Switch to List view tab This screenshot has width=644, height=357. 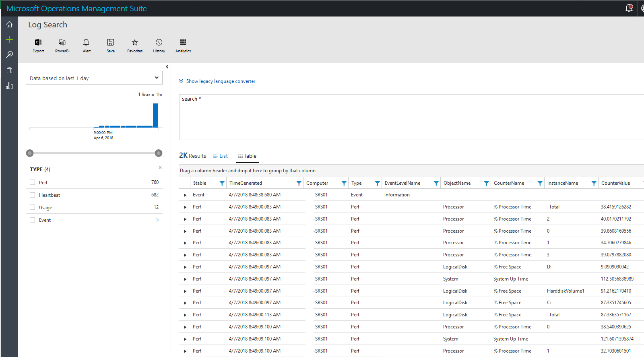pyautogui.click(x=221, y=156)
